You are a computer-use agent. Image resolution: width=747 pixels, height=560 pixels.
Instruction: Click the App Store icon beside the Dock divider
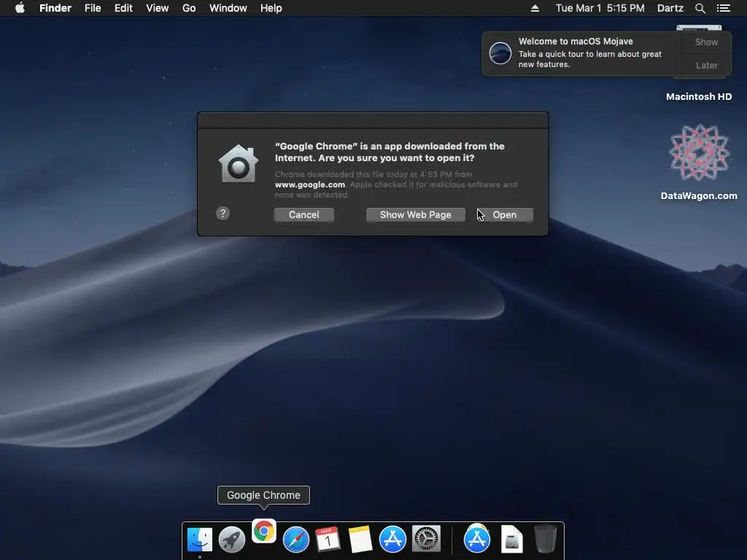pyautogui.click(x=477, y=539)
